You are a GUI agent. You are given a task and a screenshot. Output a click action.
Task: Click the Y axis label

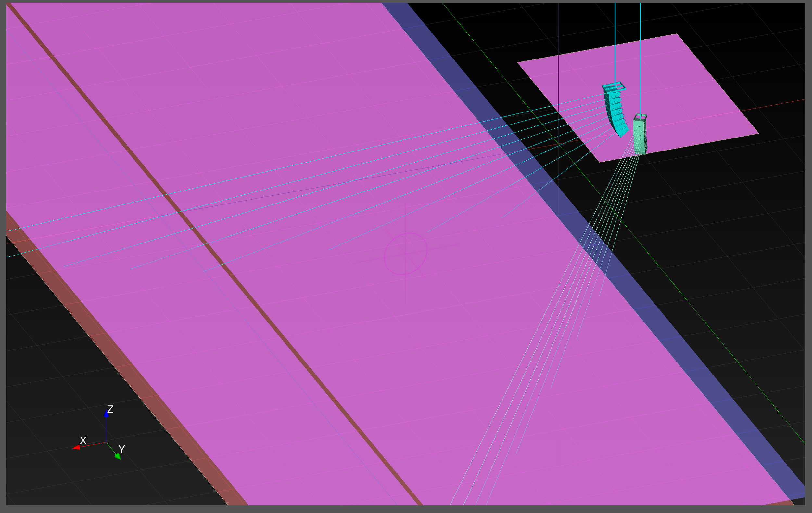tap(122, 449)
